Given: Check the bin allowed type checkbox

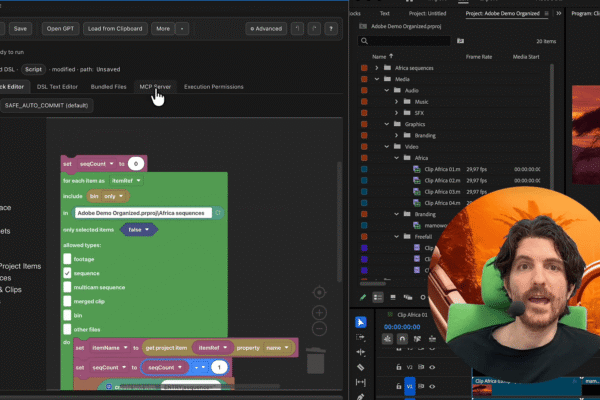Looking at the screenshot, I should [67, 315].
